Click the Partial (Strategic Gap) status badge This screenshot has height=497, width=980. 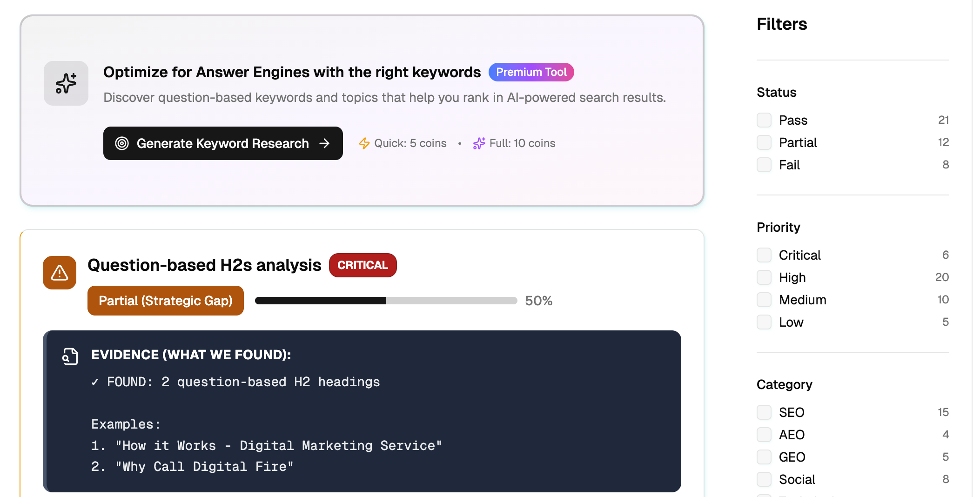point(166,301)
